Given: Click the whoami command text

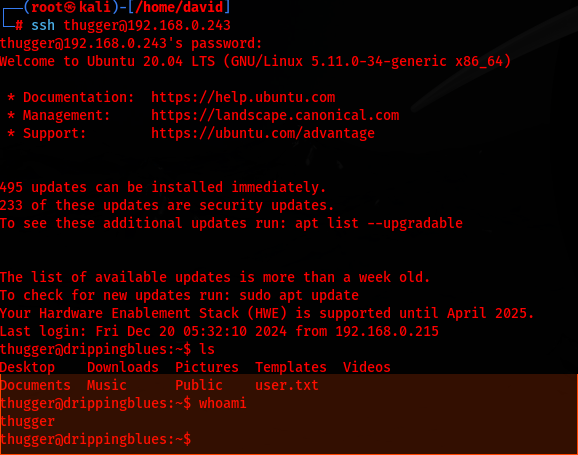Looking at the screenshot, I should 223,403.
